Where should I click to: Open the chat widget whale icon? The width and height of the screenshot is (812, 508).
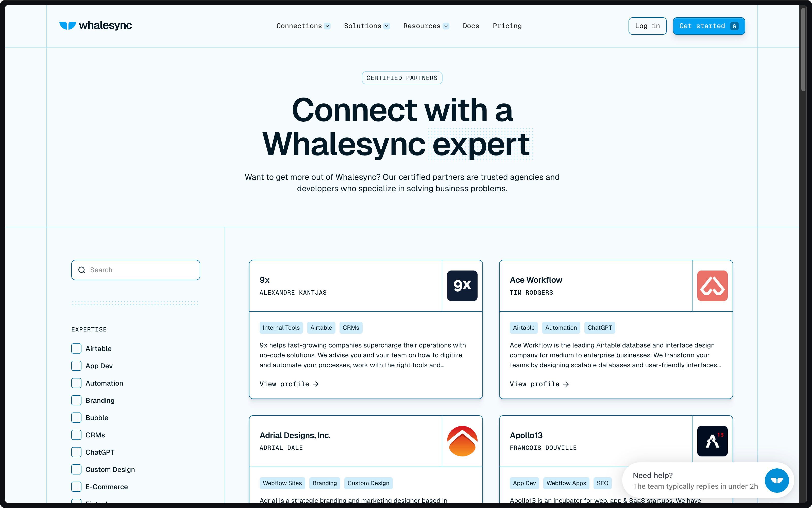click(x=777, y=481)
